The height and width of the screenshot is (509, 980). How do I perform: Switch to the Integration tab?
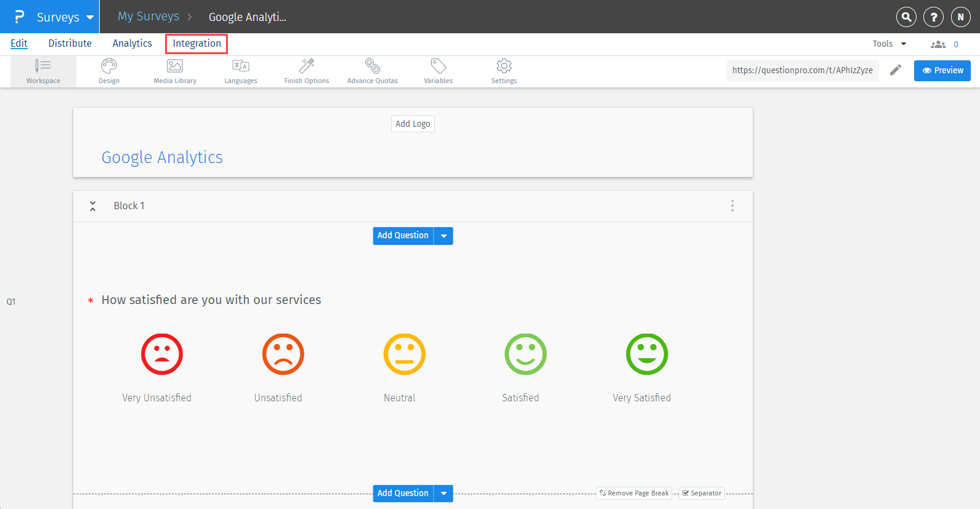pos(196,43)
